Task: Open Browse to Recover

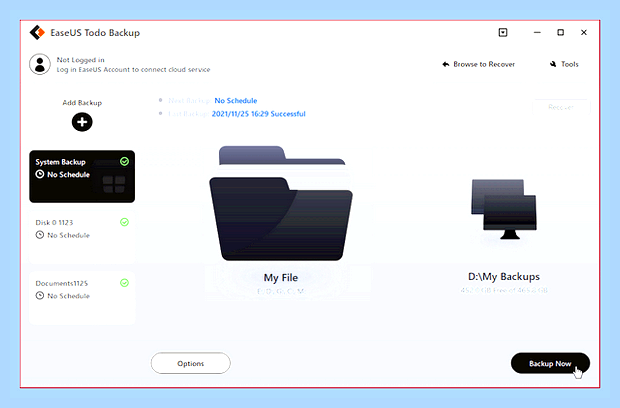Action: click(478, 64)
